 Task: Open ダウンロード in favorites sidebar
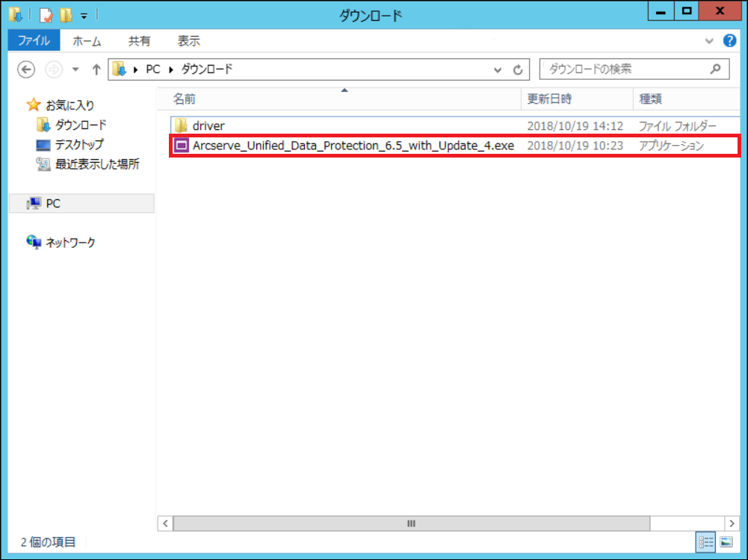click(81, 125)
